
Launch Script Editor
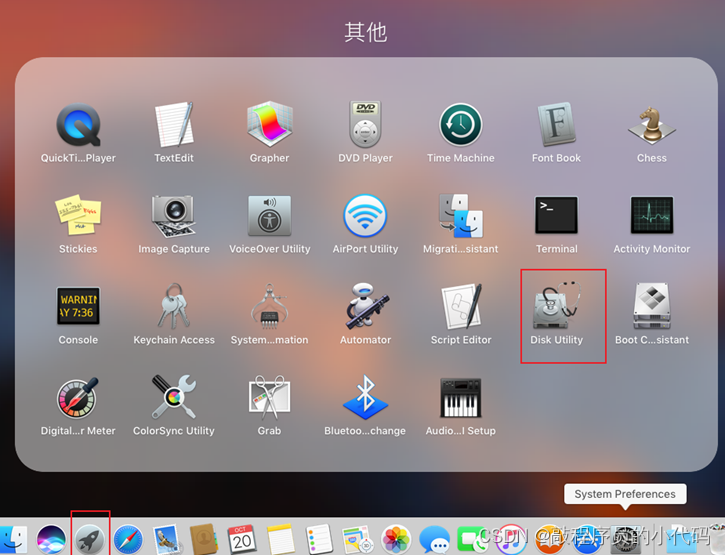[461, 306]
